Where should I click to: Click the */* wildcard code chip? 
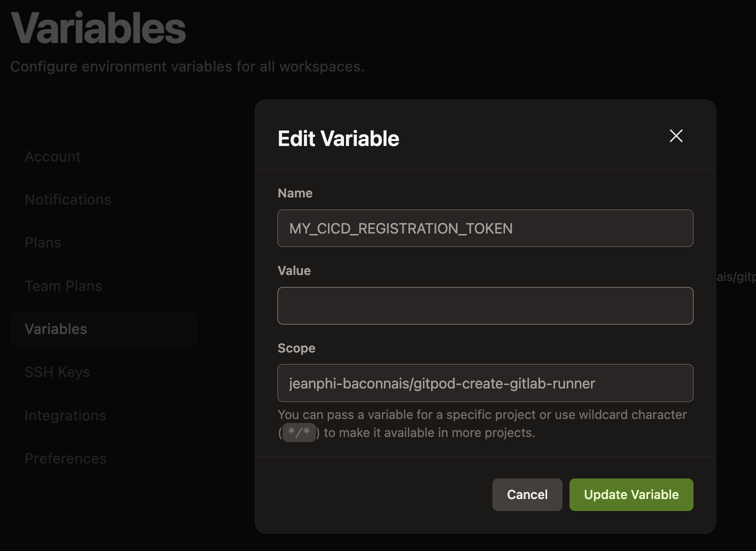click(299, 432)
